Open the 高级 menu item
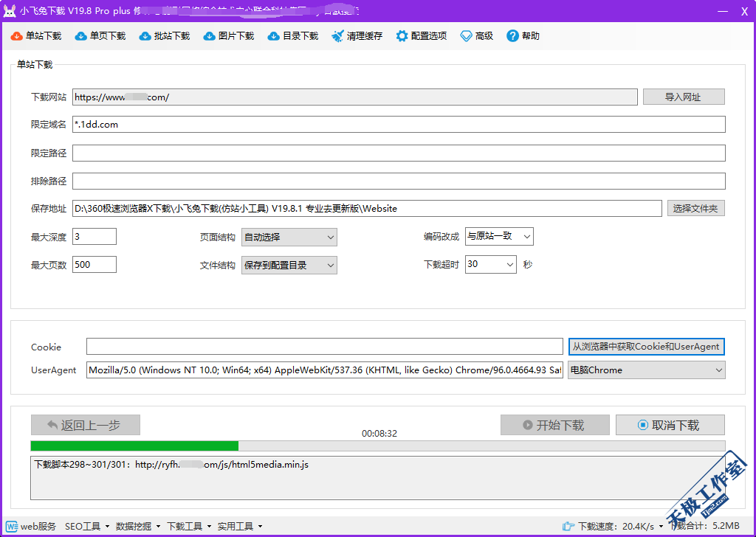The width and height of the screenshot is (756, 537). 477,36
